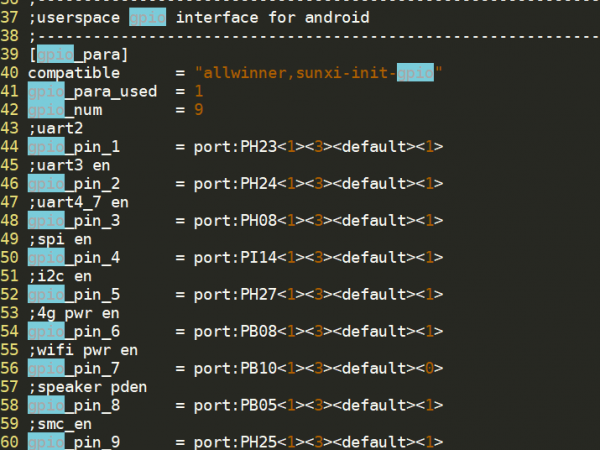Click the ;uart2 comment line
This screenshot has height=450, width=600.
pos(55,129)
